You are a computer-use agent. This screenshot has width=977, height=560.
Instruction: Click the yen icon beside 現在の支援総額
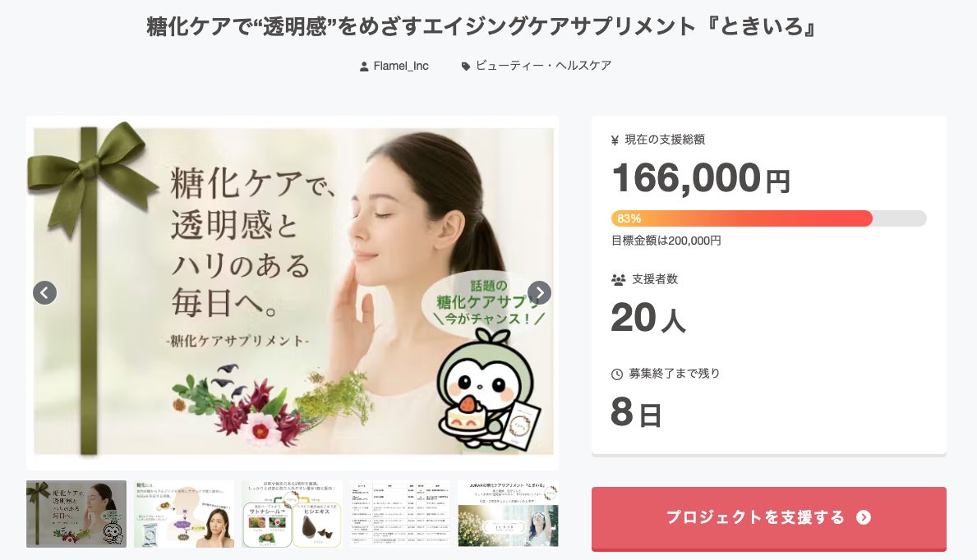[615, 140]
